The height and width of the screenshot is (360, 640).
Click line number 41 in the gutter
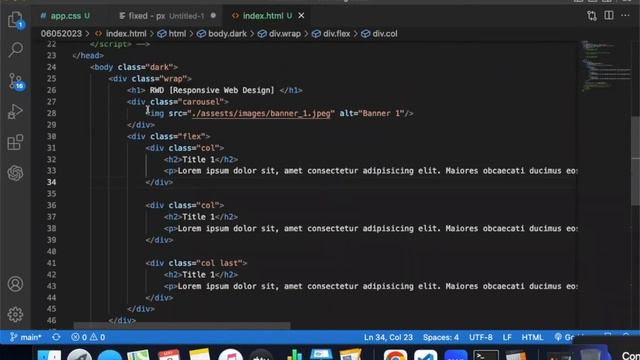(51, 263)
